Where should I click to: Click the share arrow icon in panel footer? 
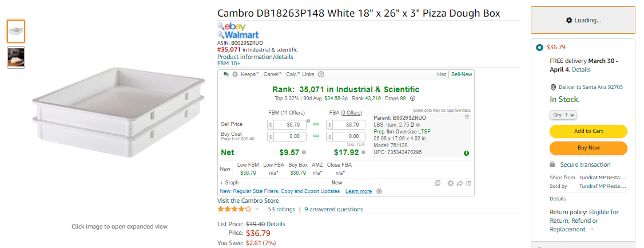click(x=460, y=183)
